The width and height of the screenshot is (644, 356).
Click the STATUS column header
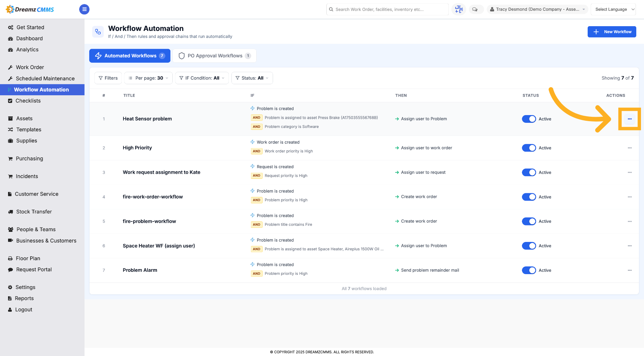pyautogui.click(x=531, y=96)
